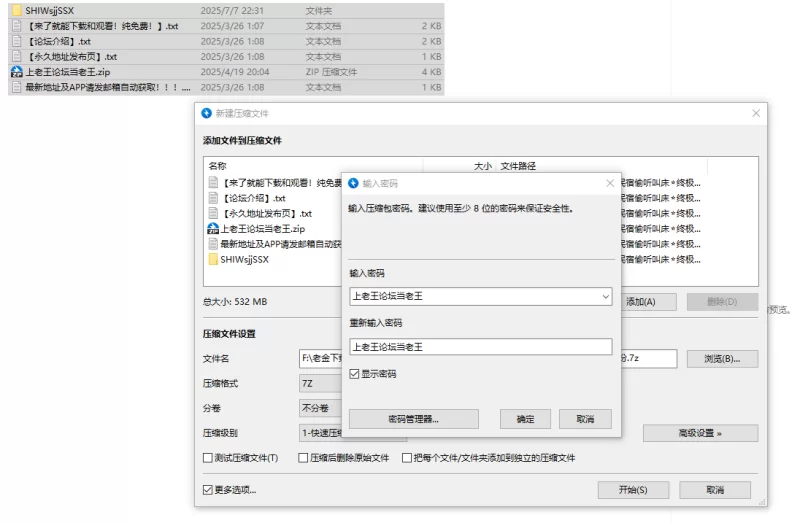This screenshot has height=523, width=800.
Task: Close the 新建压缩文件 dialog
Action: 756,113
